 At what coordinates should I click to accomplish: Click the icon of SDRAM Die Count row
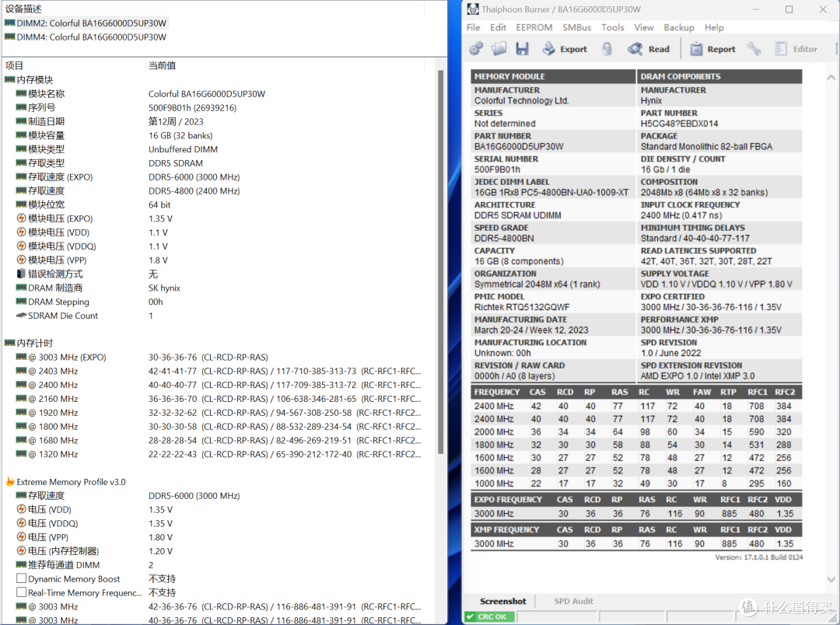[x=21, y=316]
